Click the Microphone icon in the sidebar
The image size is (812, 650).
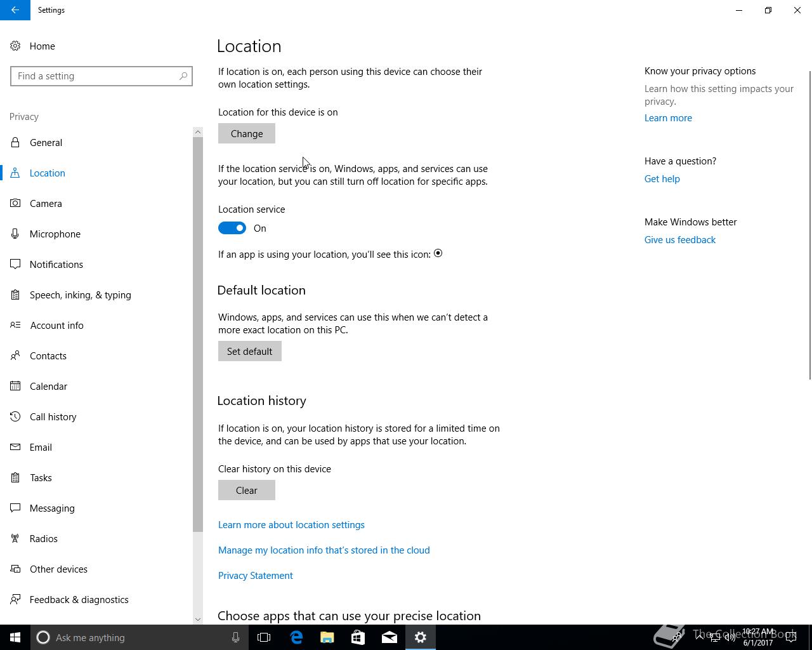coord(15,234)
